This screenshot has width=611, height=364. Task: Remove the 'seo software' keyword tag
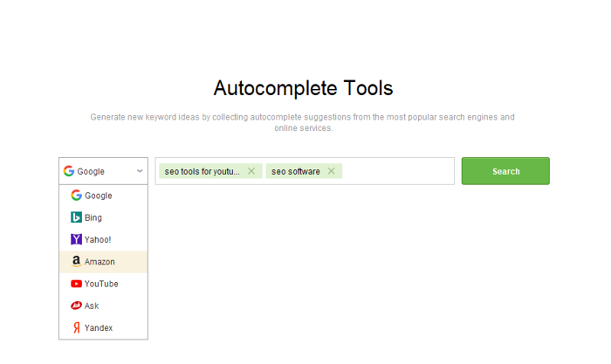(332, 171)
